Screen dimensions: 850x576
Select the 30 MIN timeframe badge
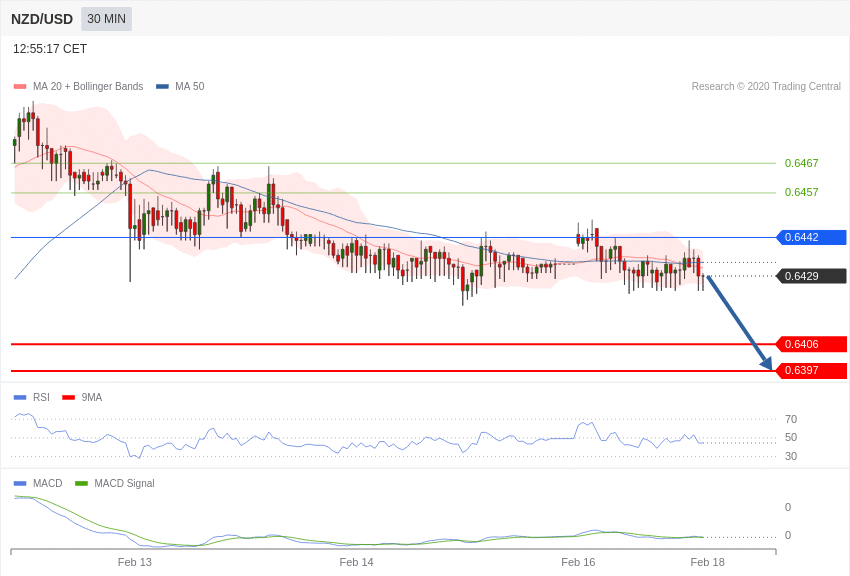coord(106,19)
